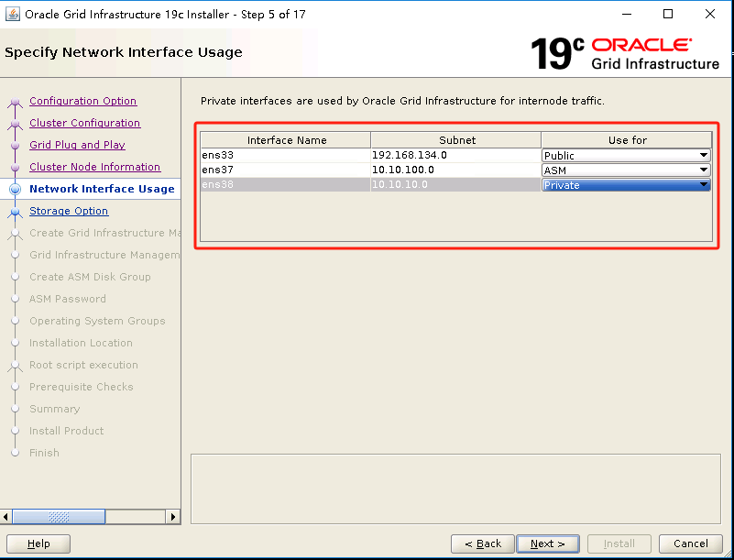This screenshot has height=560, width=734.
Task: Click the Back button
Action: (x=483, y=544)
